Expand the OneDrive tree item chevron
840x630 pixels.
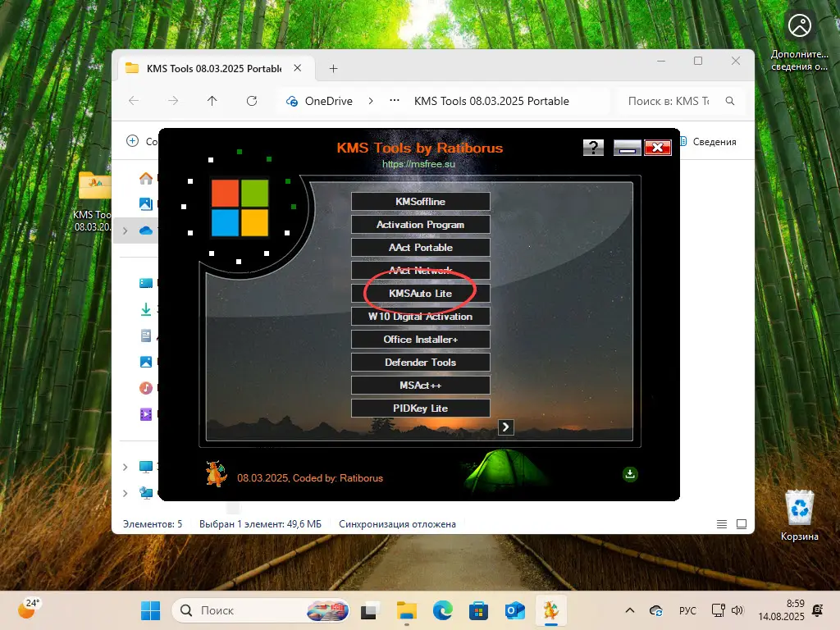click(125, 231)
